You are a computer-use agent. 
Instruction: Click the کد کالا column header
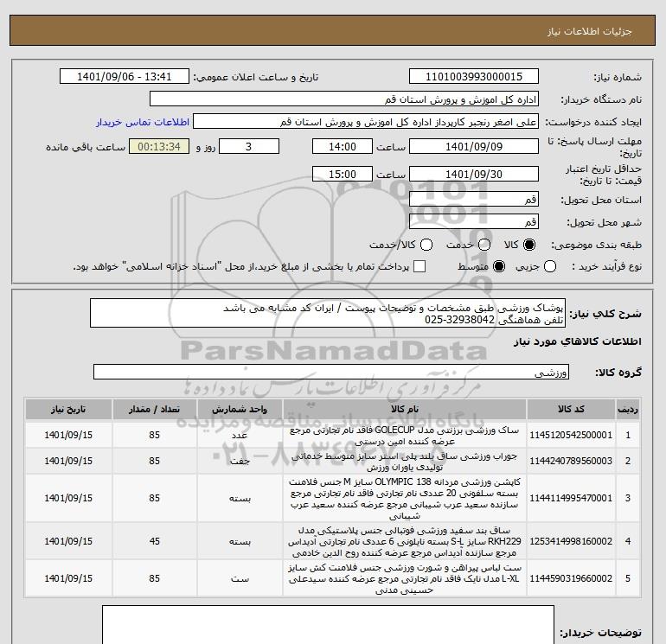click(571, 410)
